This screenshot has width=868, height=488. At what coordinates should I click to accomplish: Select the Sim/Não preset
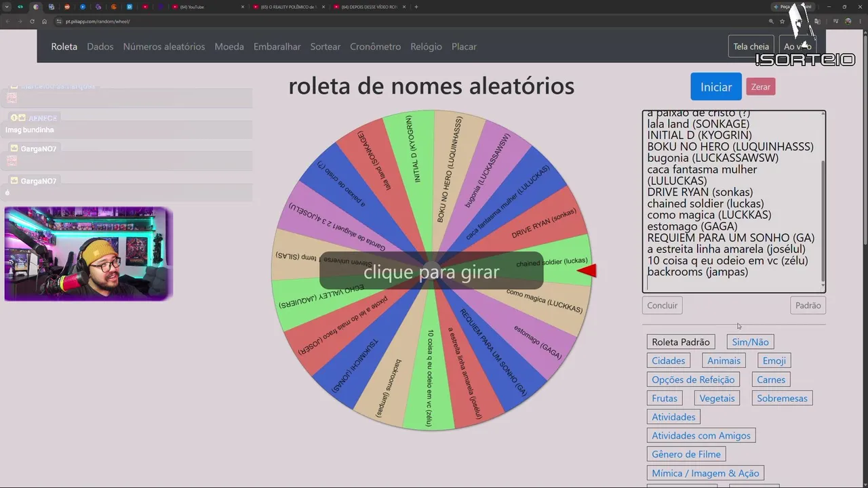[750, 342]
